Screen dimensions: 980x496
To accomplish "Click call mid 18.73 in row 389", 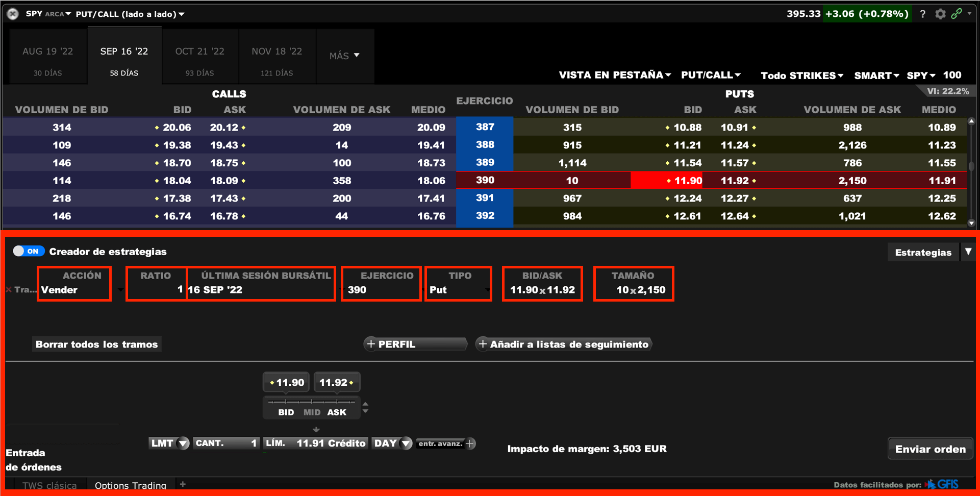I will (431, 163).
